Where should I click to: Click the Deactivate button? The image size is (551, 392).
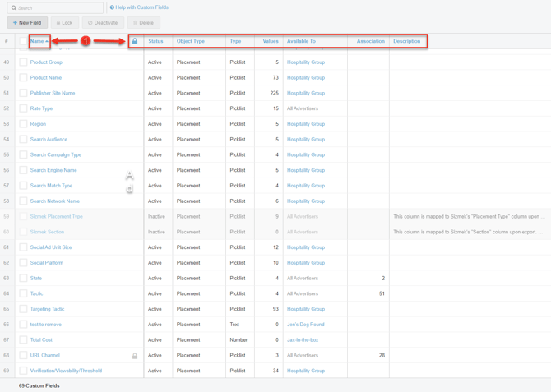(103, 22)
